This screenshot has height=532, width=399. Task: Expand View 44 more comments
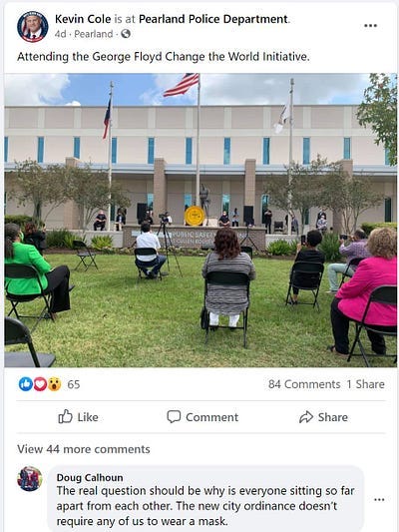[x=84, y=449]
